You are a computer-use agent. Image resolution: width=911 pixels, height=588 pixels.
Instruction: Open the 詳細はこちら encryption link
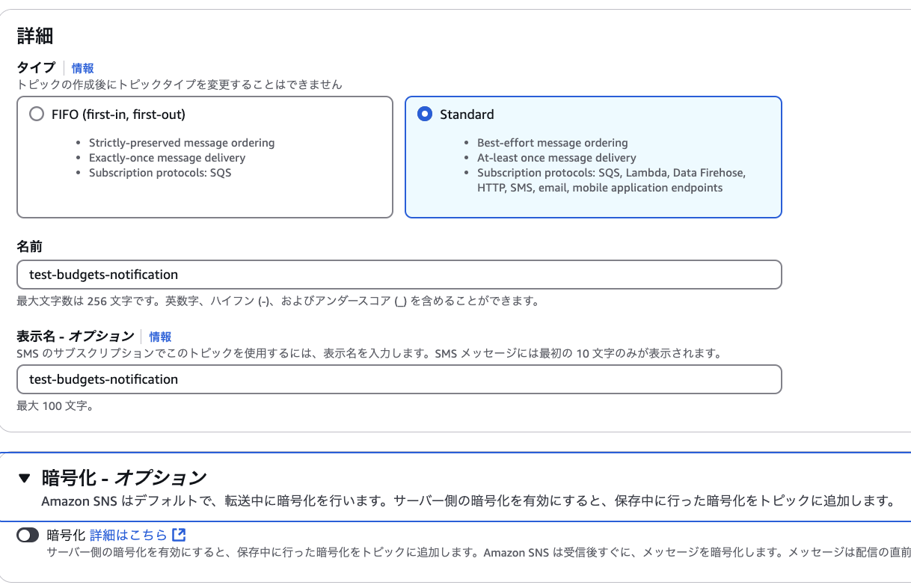129,535
